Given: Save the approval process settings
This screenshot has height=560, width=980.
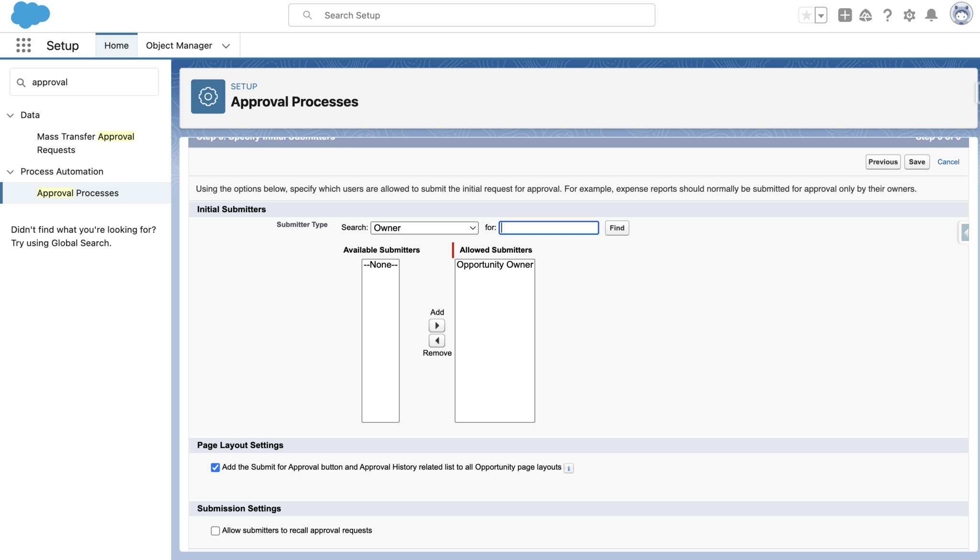Looking at the screenshot, I should tap(916, 162).
